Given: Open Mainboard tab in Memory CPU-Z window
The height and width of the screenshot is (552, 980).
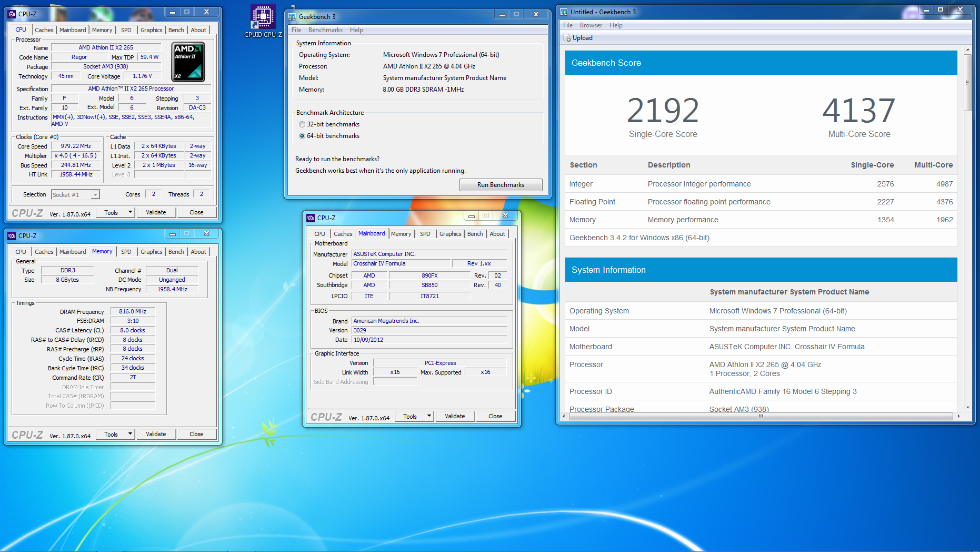Looking at the screenshot, I should coord(73,252).
